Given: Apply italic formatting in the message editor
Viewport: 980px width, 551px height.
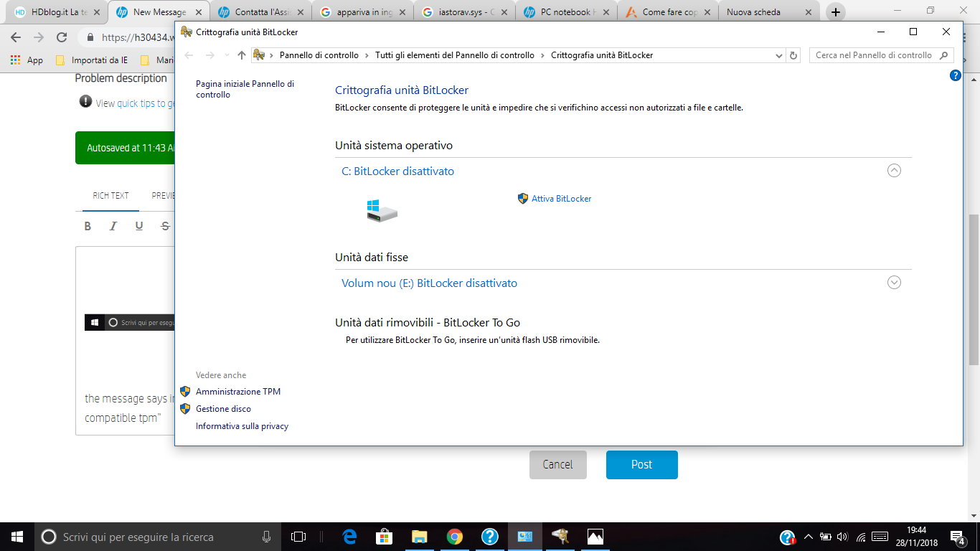Looking at the screenshot, I should click(x=113, y=226).
